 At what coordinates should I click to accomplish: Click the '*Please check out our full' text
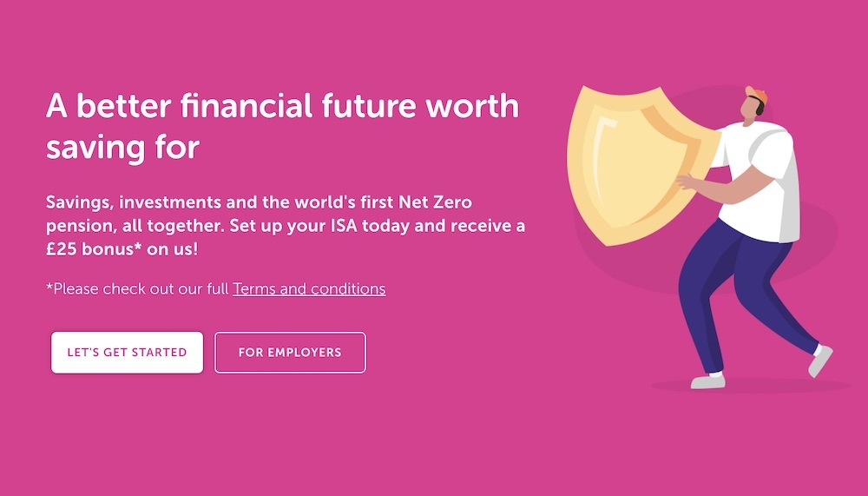click(x=137, y=288)
